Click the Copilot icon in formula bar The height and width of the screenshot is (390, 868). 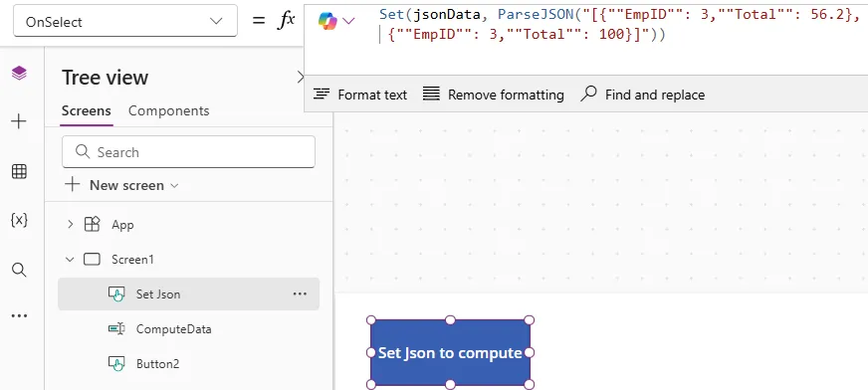pos(327,22)
